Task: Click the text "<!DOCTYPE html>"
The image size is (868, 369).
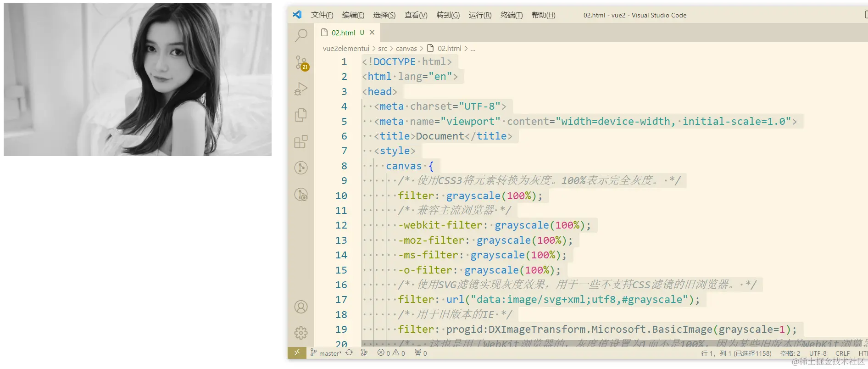Action: pos(407,62)
